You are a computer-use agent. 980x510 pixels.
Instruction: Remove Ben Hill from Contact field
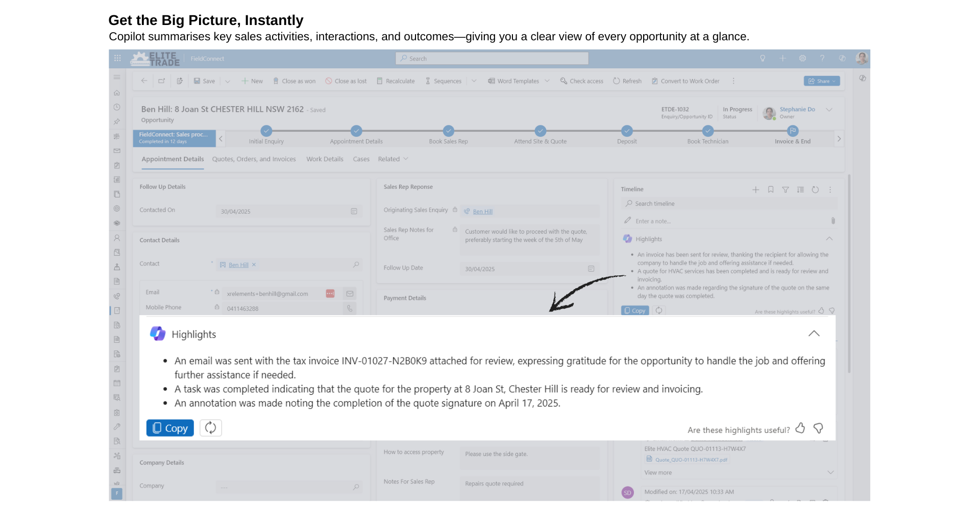pos(254,265)
